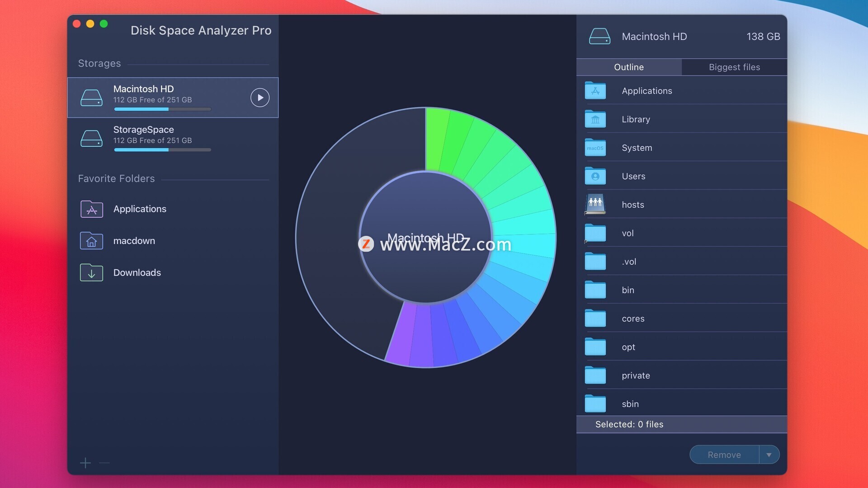Start scan of Macintosh HD with play button

[x=260, y=98]
